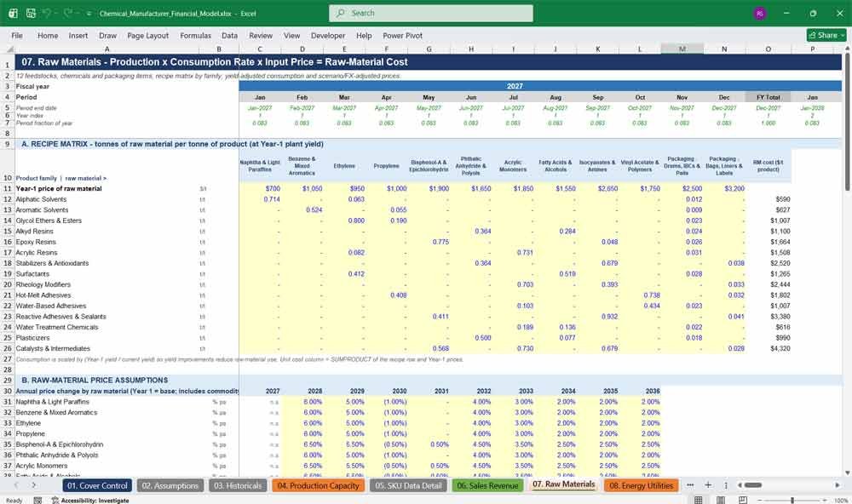Click the 100% zoom level
This screenshot has height=504, width=852.
(x=841, y=501)
